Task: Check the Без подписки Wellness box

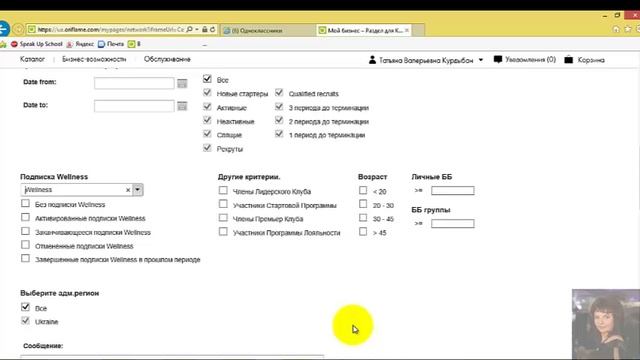Action: [25, 203]
